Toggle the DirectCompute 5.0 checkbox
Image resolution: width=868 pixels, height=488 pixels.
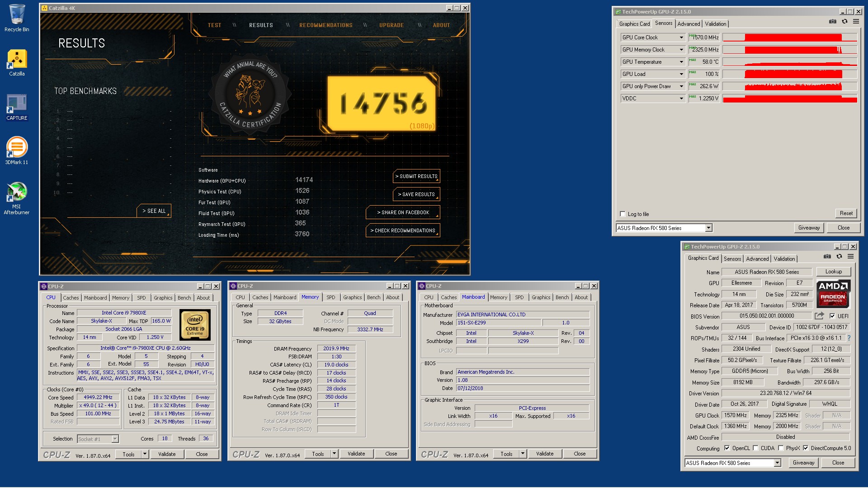[806, 448]
